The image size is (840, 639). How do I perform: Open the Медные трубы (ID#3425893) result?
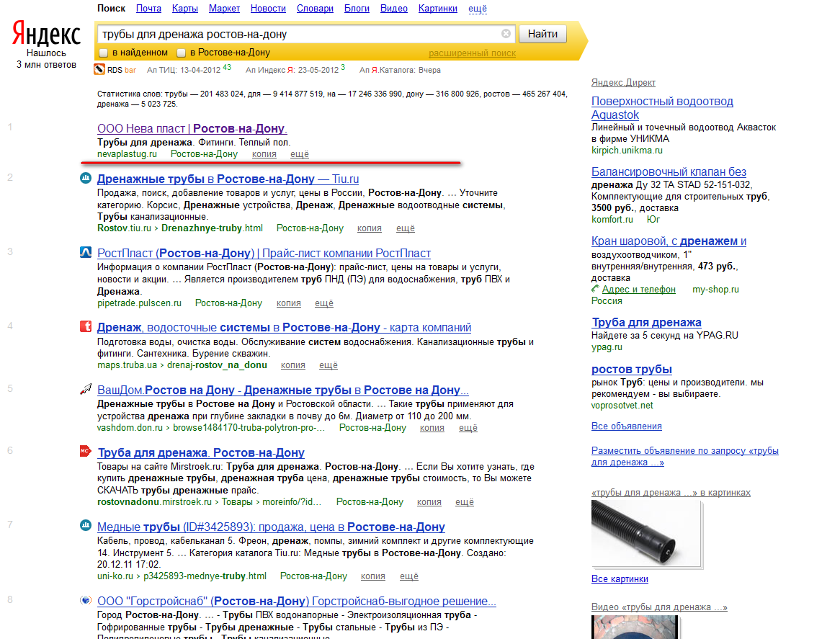tap(271, 527)
